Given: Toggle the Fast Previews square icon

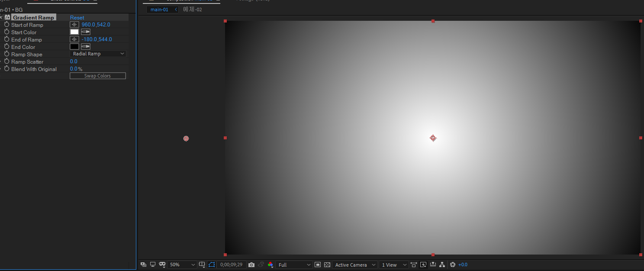Looking at the screenshot, I should (x=318, y=265).
